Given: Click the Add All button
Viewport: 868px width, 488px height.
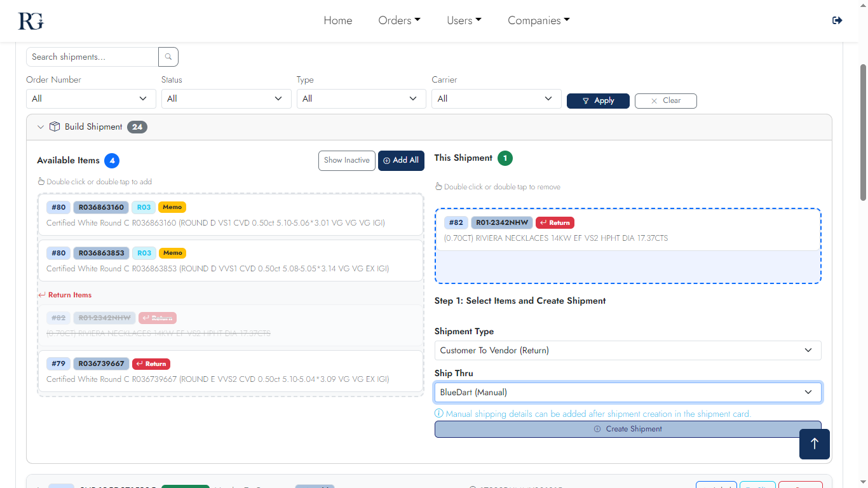Looking at the screenshot, I should click(x=401, y=160).
